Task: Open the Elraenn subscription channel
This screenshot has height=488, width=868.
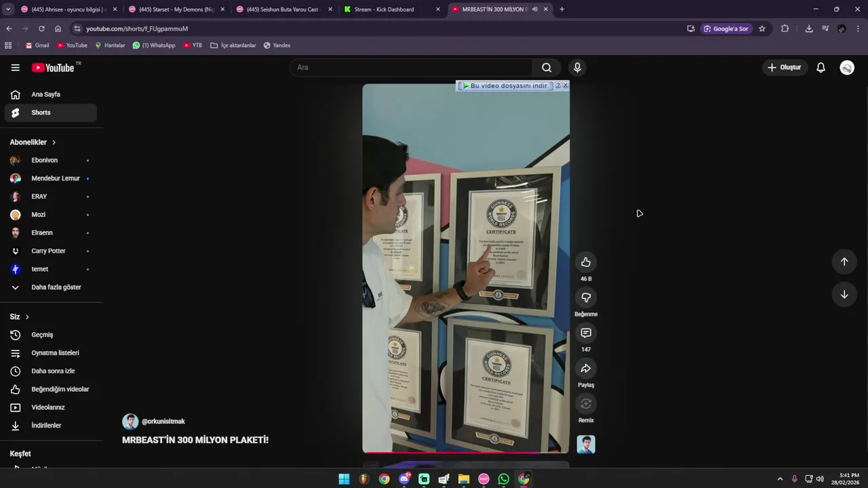Action: pyautogui.click(x=52, y=232)
